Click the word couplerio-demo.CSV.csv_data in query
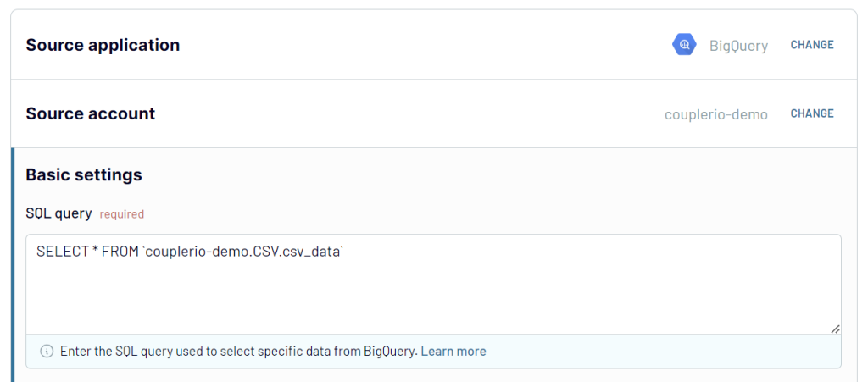Viewport: 868px width, 382px height. tap(243, 252)
